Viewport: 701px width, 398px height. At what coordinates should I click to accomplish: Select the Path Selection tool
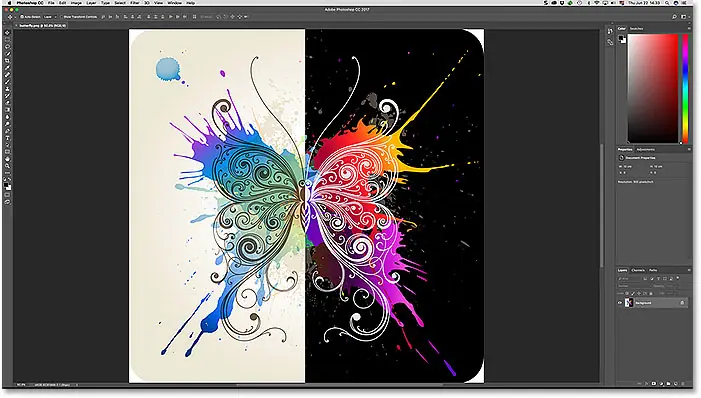click(x=7, y=145)
